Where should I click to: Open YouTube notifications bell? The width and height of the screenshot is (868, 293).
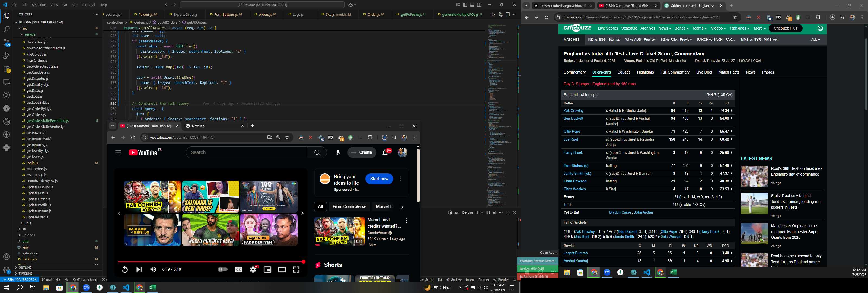tap(385, 152)
